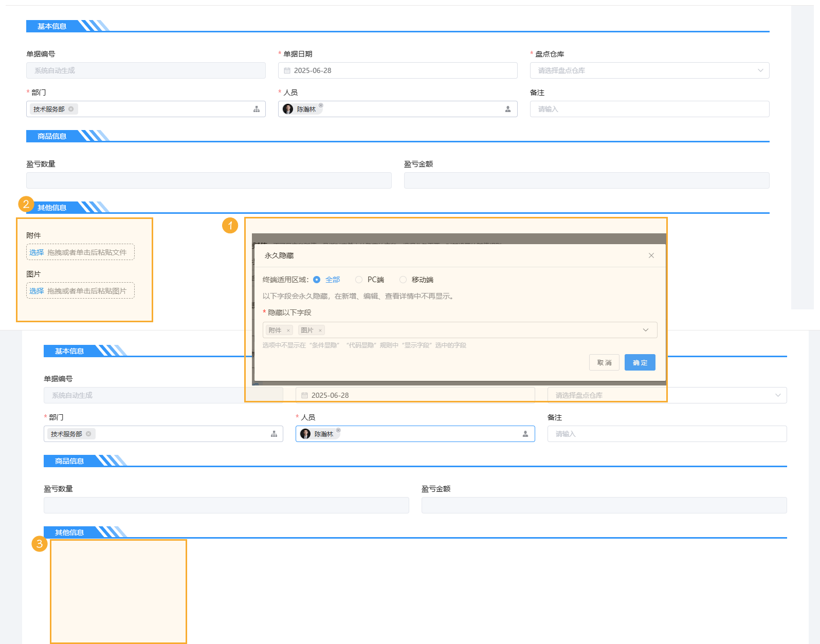This screenshot has width=820, height=644.
Task: Remove the 附件 tag in hidden fields selector
Action: [288, 330]
